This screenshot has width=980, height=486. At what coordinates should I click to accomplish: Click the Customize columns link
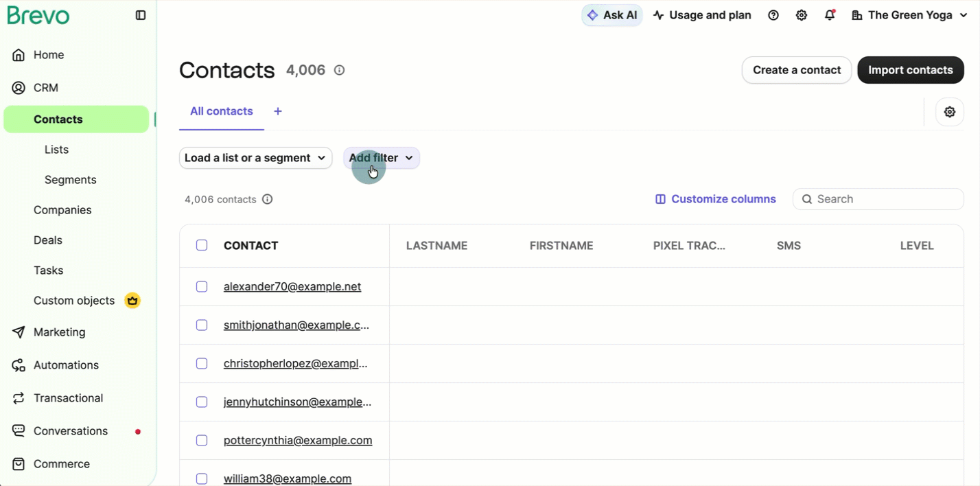[716, 199]
